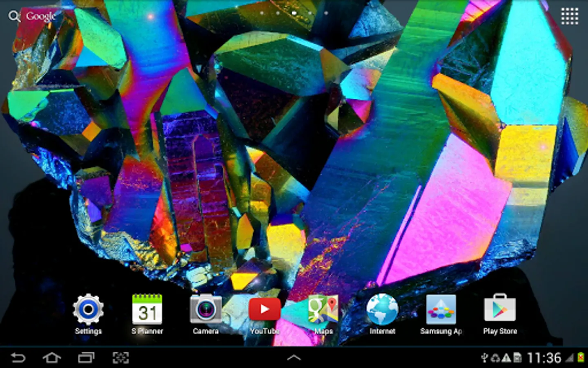588x368 pixels.
Task: Open the Settings app
Action: pyautogui.click(x=88, y=314)
